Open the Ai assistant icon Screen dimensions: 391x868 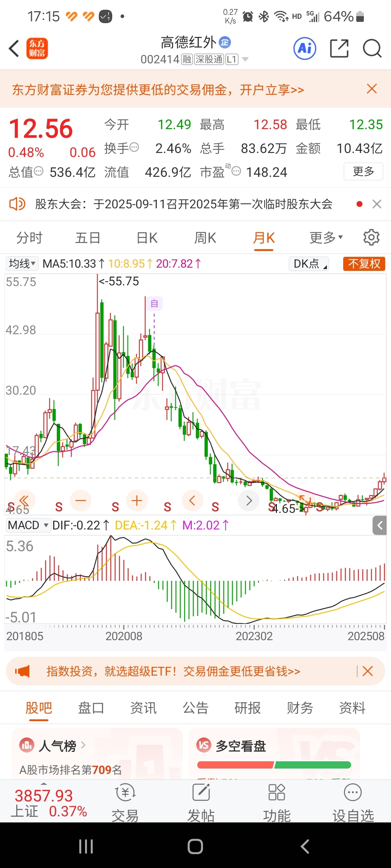pos(305,48)
